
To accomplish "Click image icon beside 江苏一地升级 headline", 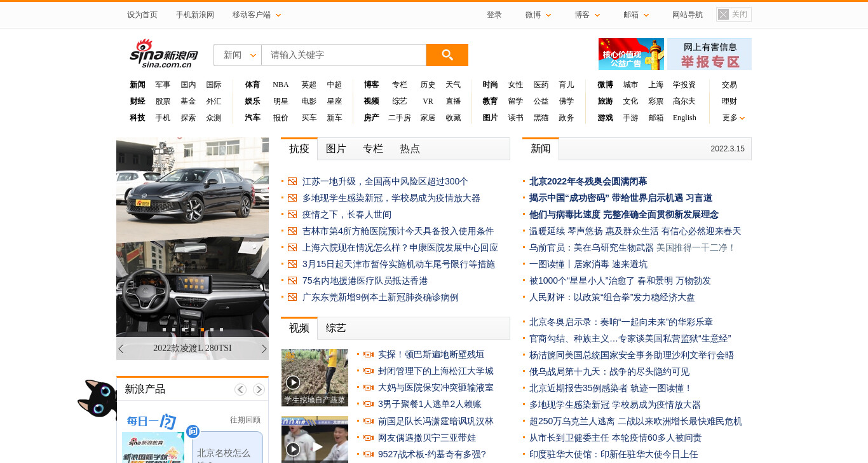I will 292,182.
